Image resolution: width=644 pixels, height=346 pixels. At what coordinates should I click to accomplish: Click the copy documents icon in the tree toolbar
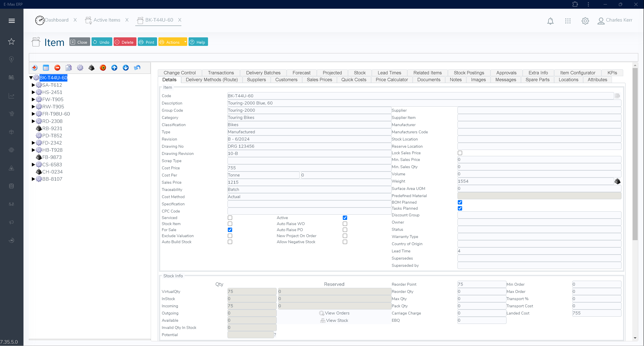pyautogui.click(x=69, y=68)
